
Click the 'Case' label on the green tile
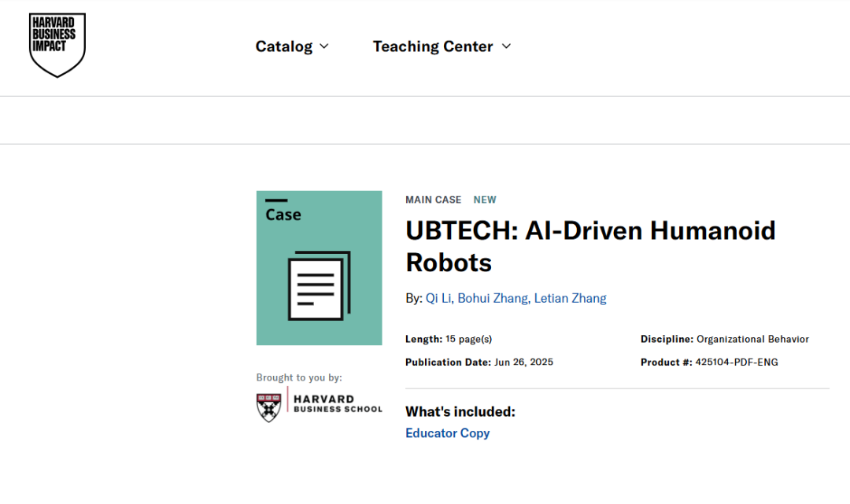point(283,215)
